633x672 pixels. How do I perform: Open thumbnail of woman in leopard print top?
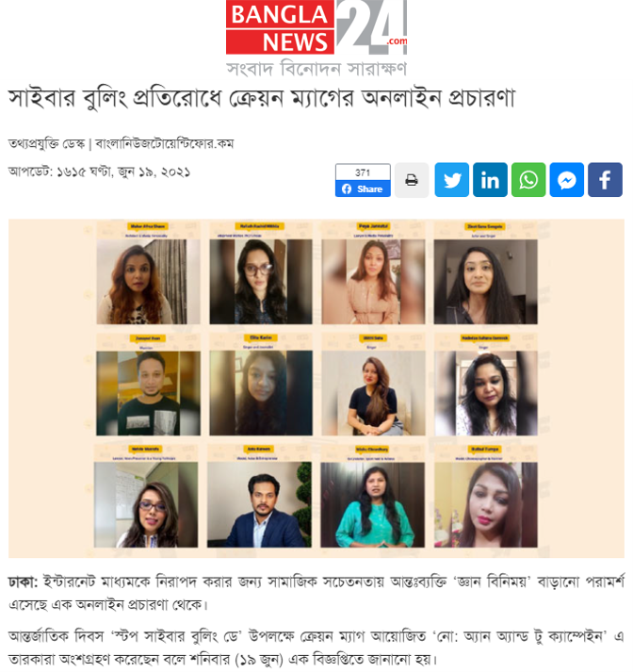point(148,282)
